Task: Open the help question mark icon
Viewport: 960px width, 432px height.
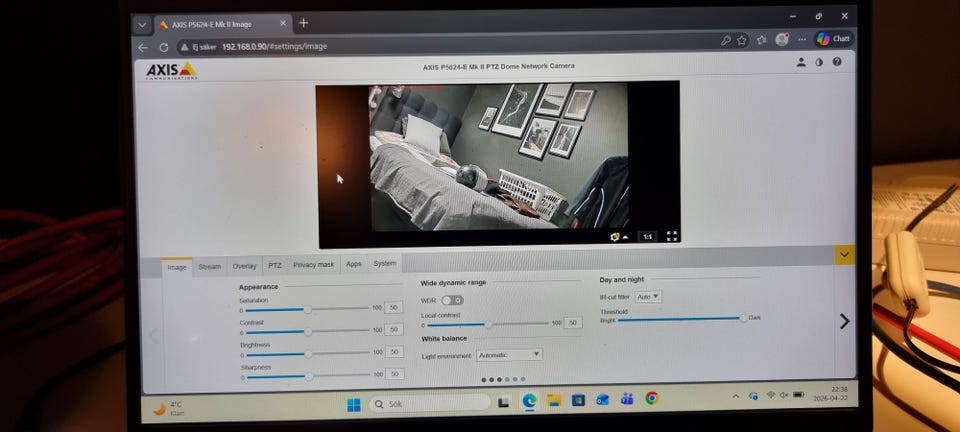Action: pyautogui.click(x=837, y=62)
